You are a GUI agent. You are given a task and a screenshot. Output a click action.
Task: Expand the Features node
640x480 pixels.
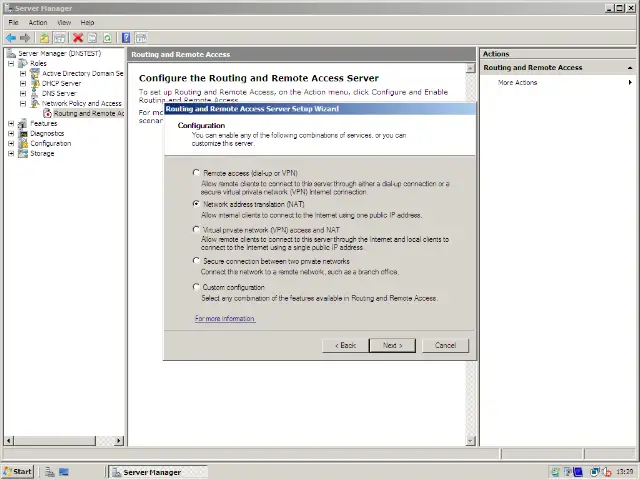[x=11, y=123]
